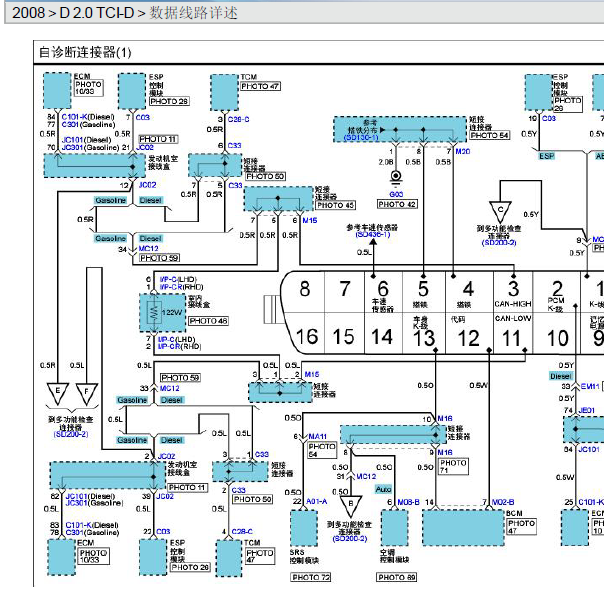
Task: Click the SD200-2 link below triangle B
Action: [x=349, y=538]
